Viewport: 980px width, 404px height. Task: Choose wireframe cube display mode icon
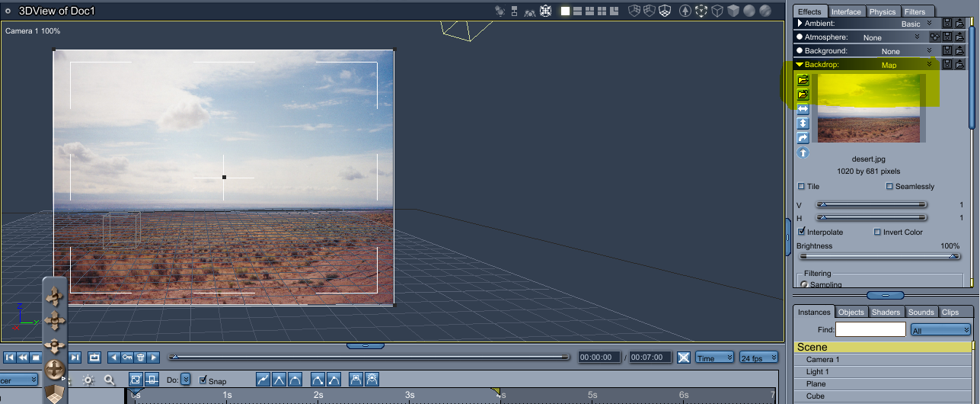point(717,11)
